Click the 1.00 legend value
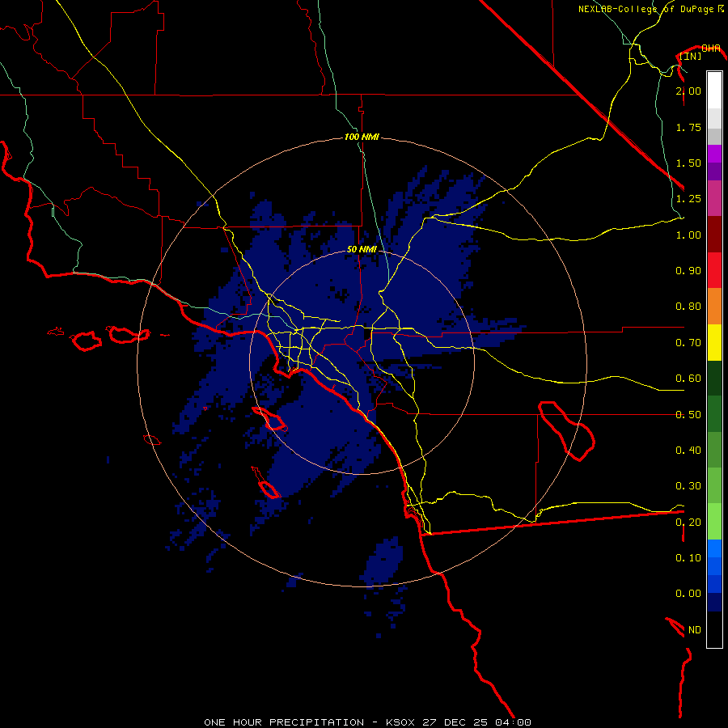Image resolution: width=728 pixels, height=728 pixels. [x=688, y=235]
